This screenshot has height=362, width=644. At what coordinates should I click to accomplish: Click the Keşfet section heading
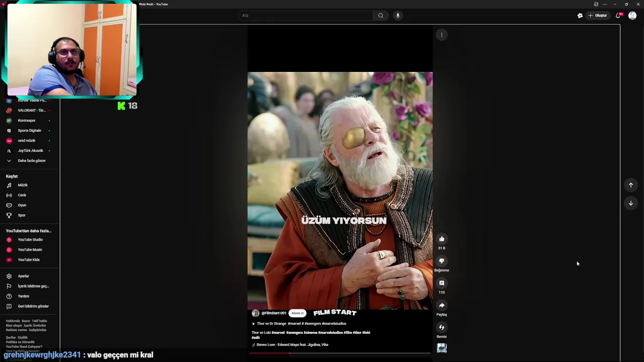12,176
